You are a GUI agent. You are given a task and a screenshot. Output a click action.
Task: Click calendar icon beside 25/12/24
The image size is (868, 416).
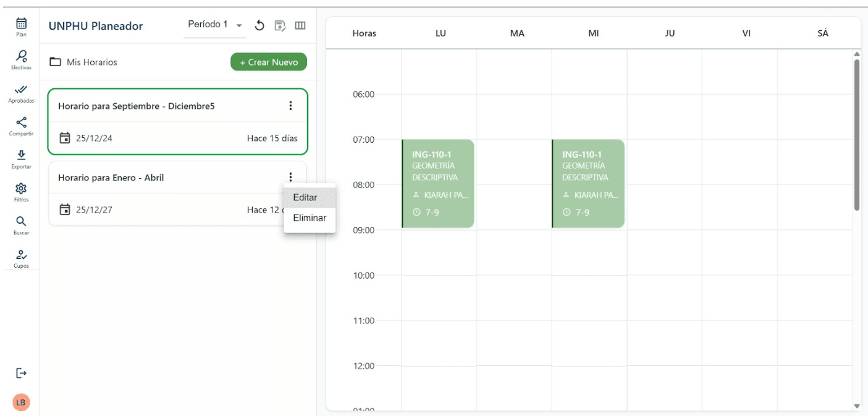point(64,137)
